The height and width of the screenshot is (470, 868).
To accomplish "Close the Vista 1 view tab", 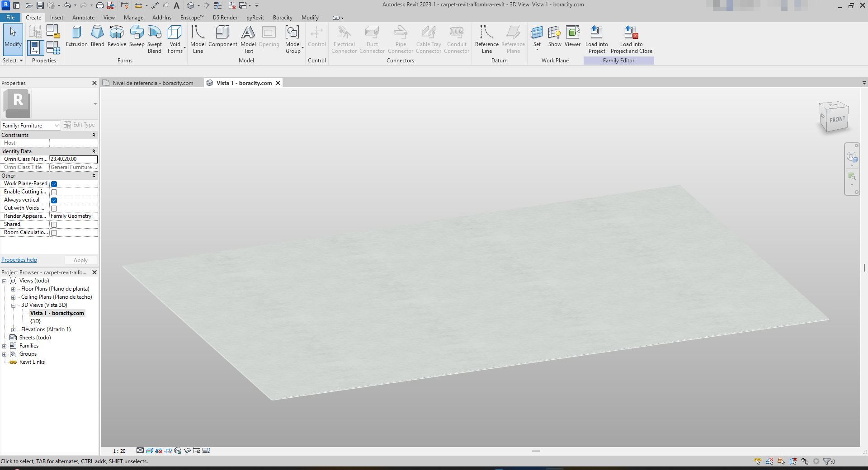I will (278, 83).
